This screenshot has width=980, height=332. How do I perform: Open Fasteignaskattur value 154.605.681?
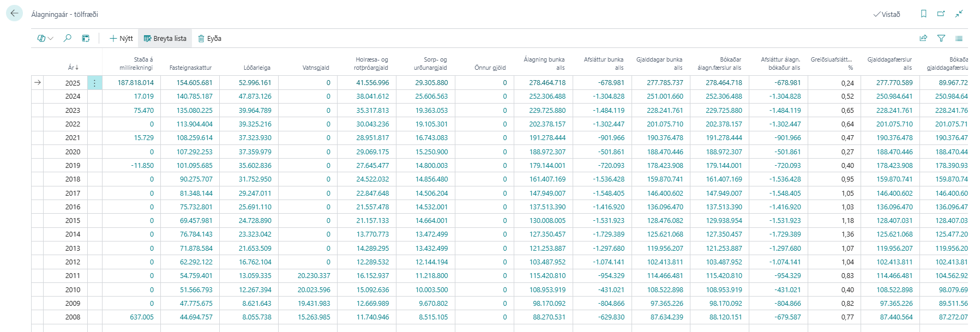(x=194, y=83)
